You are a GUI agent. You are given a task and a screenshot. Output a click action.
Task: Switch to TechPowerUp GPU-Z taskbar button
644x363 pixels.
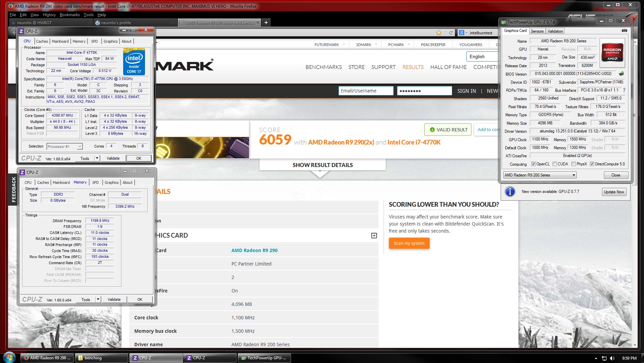(264, 358)
